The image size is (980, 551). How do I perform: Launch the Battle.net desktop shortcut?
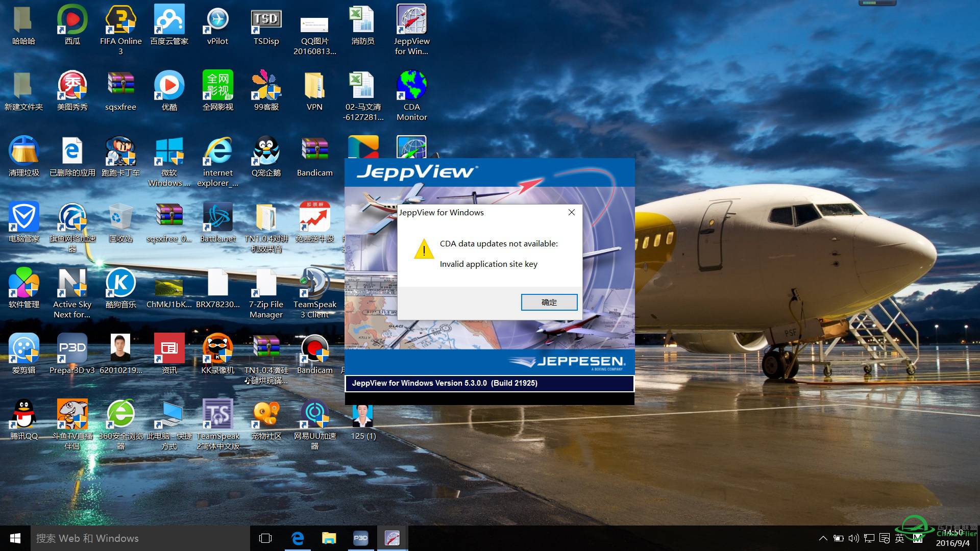(217, 222)
